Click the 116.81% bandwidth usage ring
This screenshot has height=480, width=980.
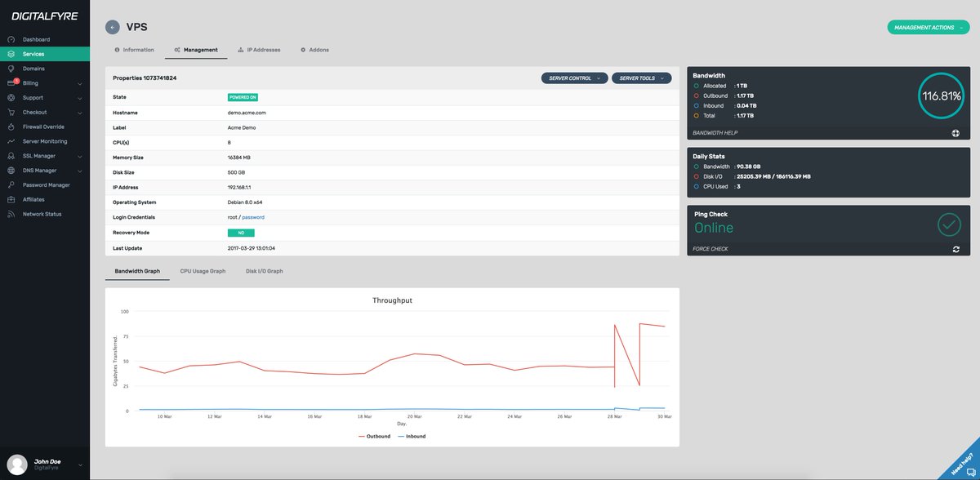(x=941, y=96)
